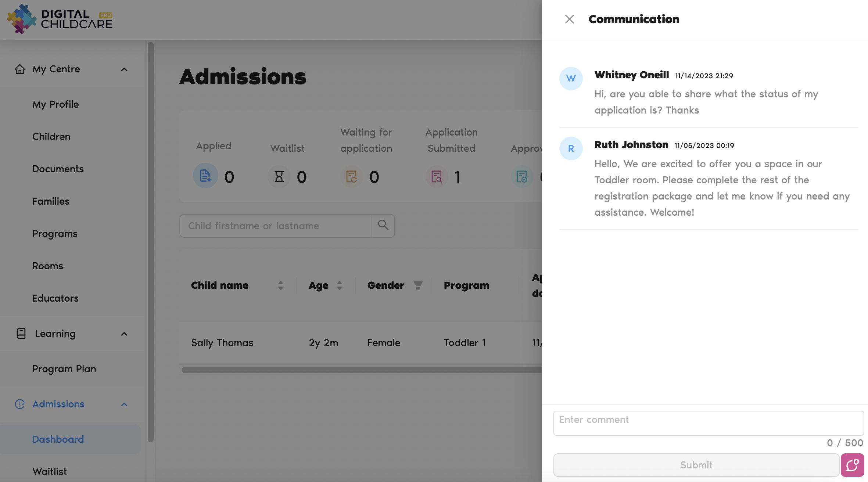
Task: Collapse the My Centre section
Action: [124, 69]
